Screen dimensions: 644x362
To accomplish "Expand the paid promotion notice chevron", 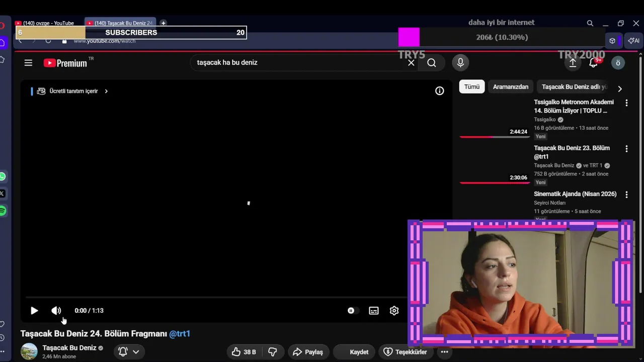I will 106,92.
